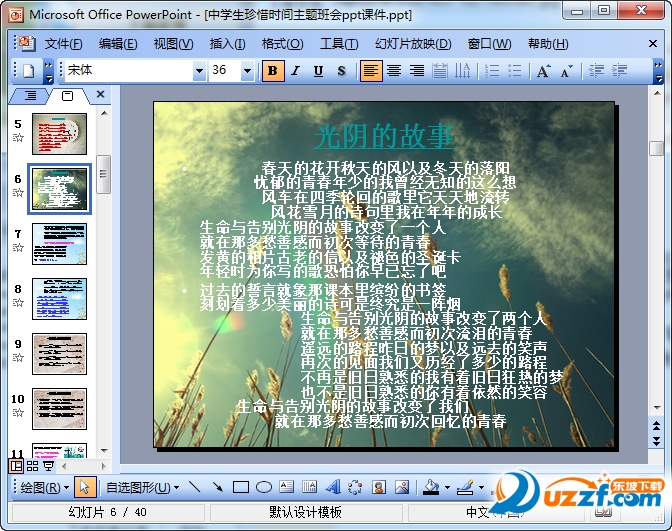
Task: Open the 绘图(R) drawing menu
Action: (x=44, y=488)
